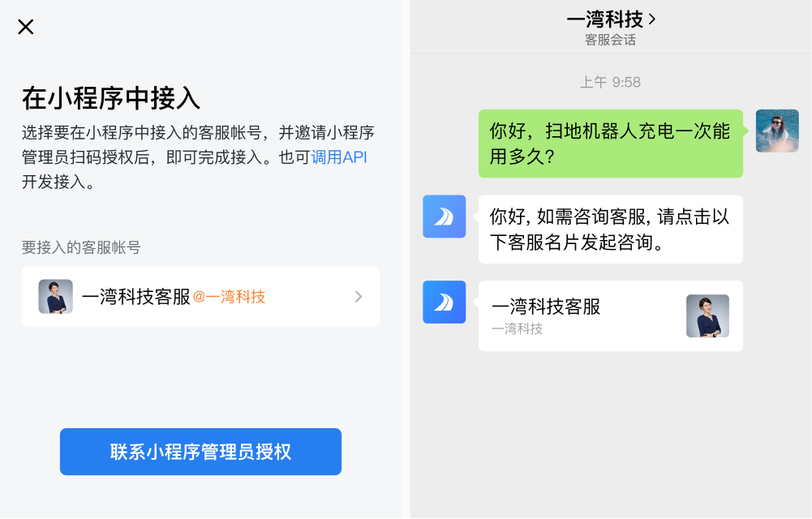Click the 一湾科技客服 account name in selector
The width and height of the screenshot is (812, 519).
tap(135, 297)
